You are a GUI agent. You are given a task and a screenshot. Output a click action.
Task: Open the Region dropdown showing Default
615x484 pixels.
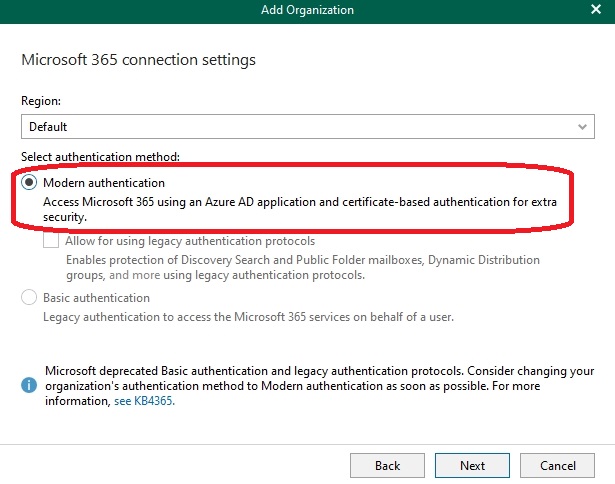coord(308,127)
